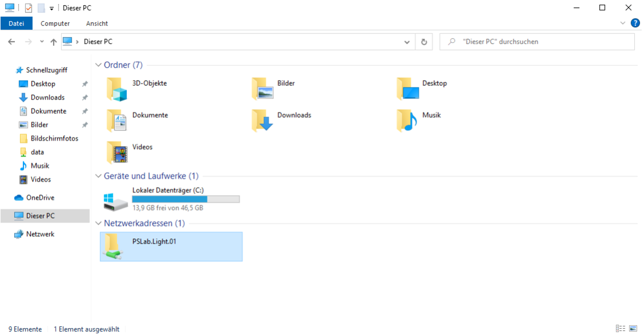
Task: Click the PSLab.Light.01 name label
Action: (x=154, y=242)
